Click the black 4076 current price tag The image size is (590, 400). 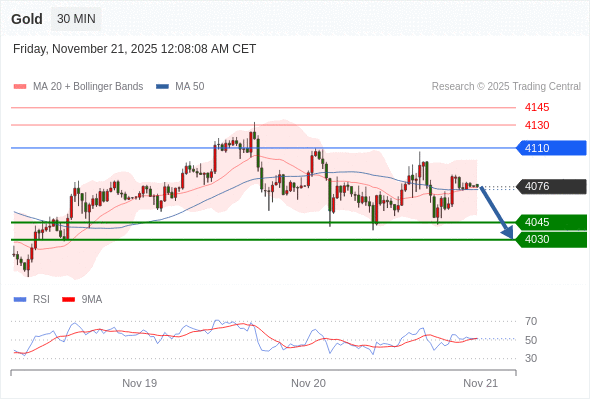tap(551, 186)
